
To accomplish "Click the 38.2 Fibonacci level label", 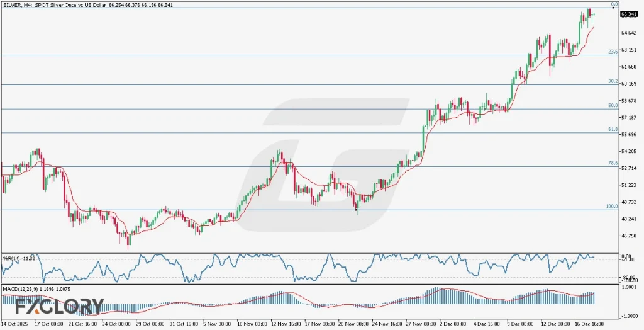I will point(613,82).
